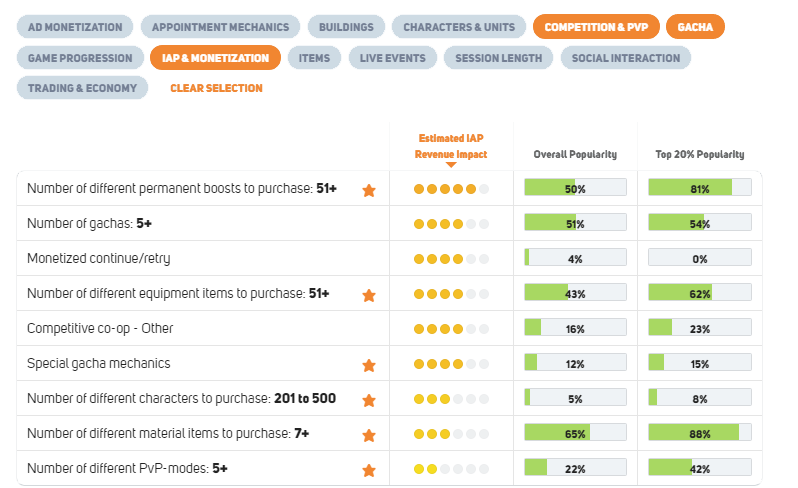
Task: Click 88% top 20% popularity bar
Action: coord(699,434)
